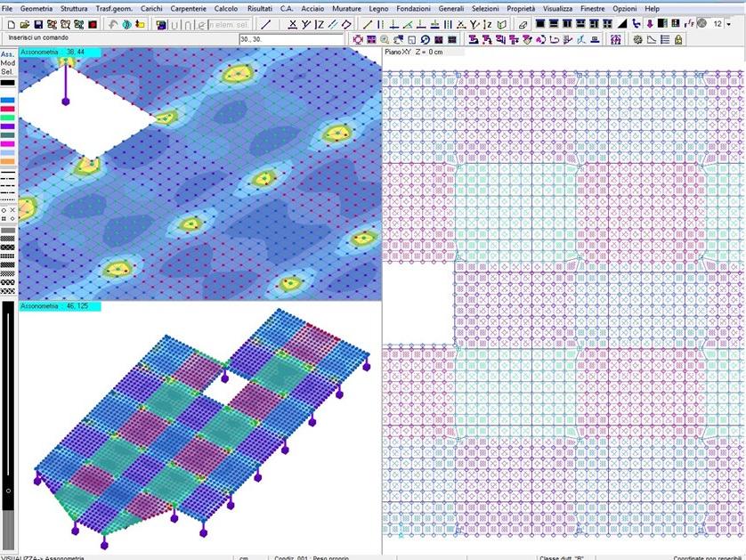Open the Risultati menu
Screen dimensions: 746x560
click(260, 7)
